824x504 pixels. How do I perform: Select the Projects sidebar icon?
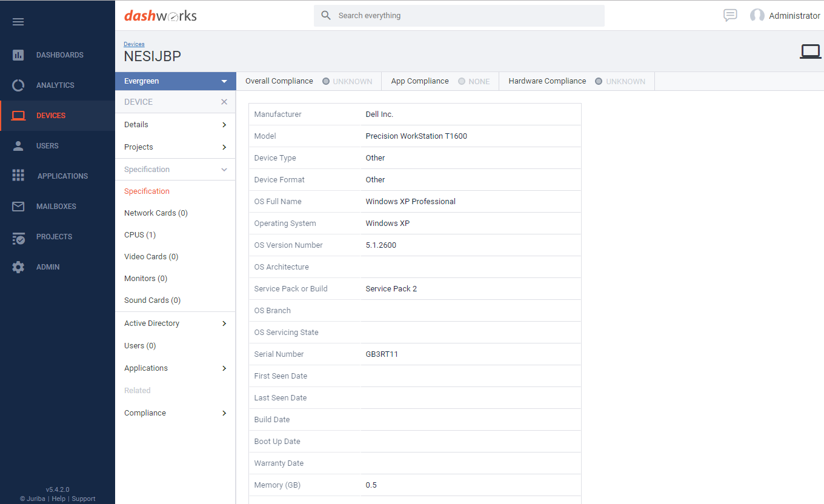point(18,236)
